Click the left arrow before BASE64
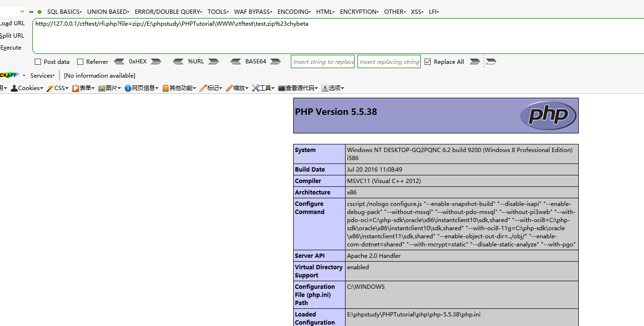 click(x=236, y=61)
